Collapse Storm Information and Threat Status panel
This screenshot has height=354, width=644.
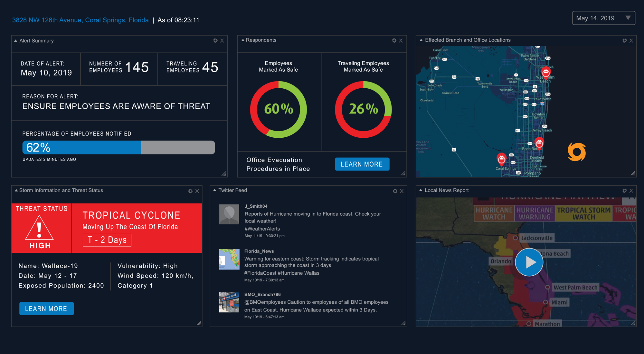click(x=16, y=190)
